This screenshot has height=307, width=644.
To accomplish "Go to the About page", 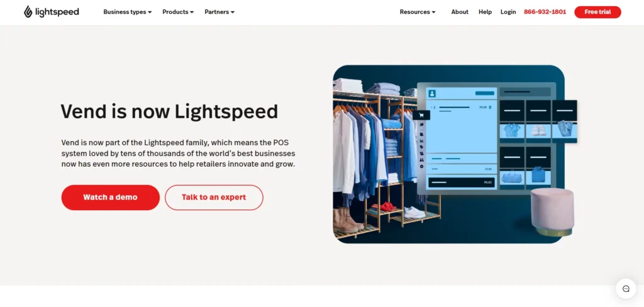I will tap(460, 12).
